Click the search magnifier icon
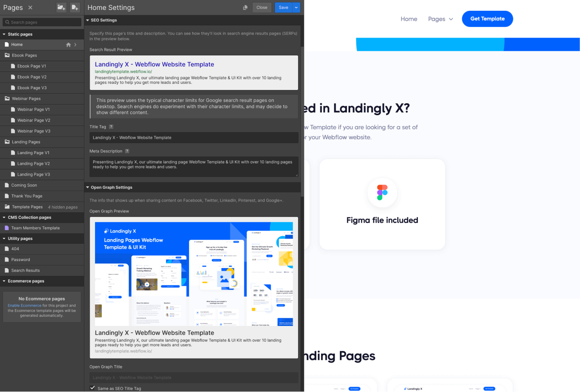 coord(7,22)
